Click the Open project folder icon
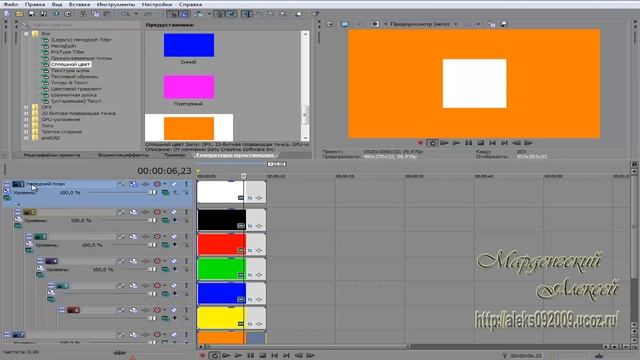 point(19,14)
